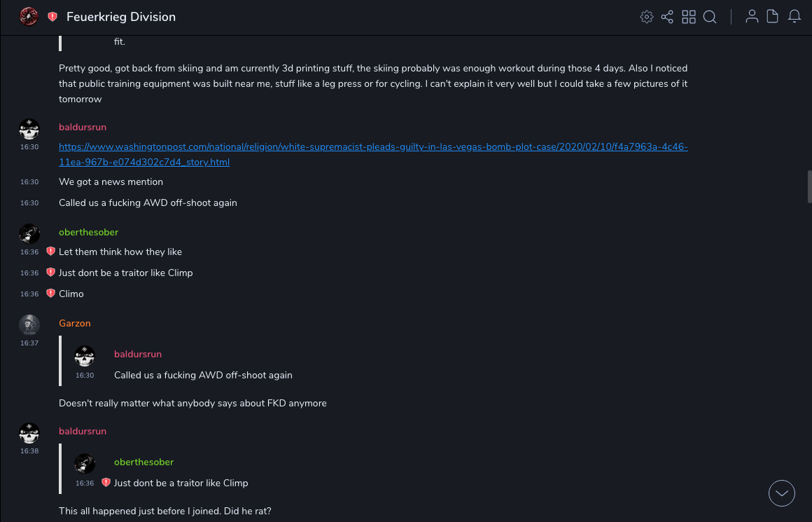Open the settings gear icon in header

[x=647, y=17]
